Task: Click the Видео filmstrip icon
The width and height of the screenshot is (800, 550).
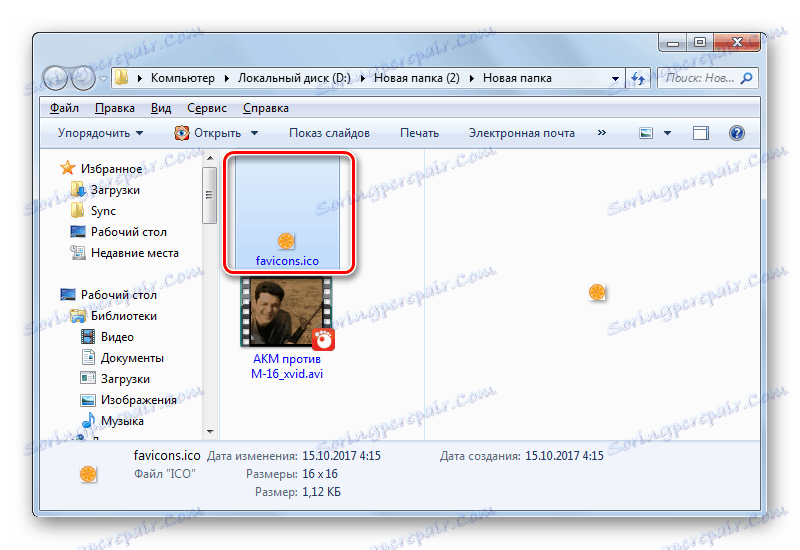Action: [88, 337]
